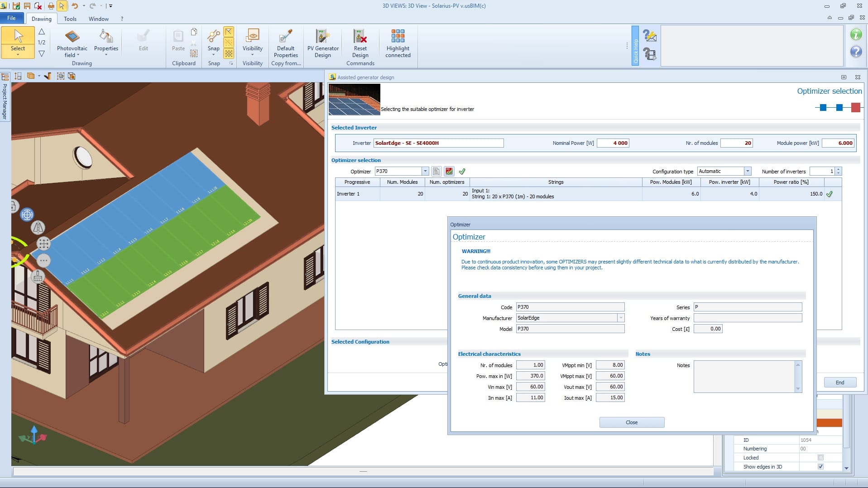Click the Snap tool icon
The width and height of the screenshot is (868, 488).
pyautogui.click(x=213, y=36)
